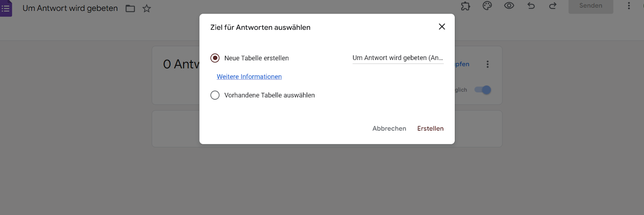Viewport: 644px width, 215px height.
Task: Click the 'Senden' button
Action: pos(590,6)
